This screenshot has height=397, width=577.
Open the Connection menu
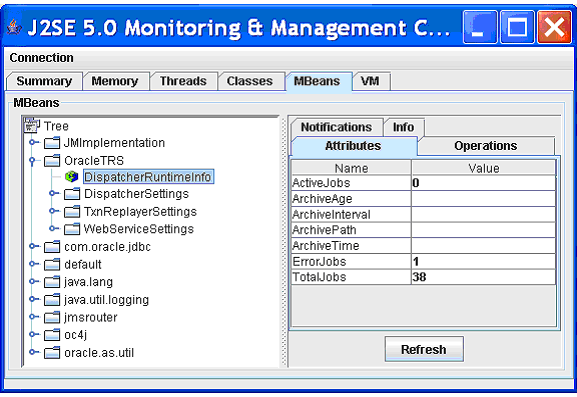point(41,58)
